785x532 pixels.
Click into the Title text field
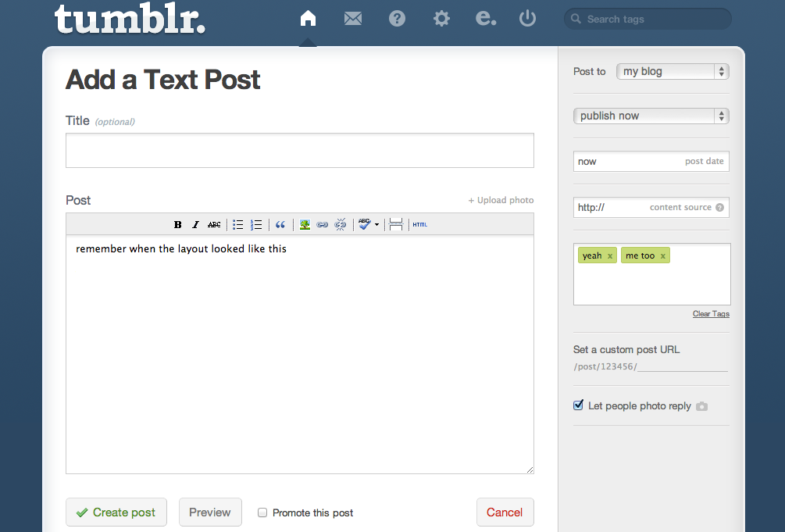click(299, 150)
